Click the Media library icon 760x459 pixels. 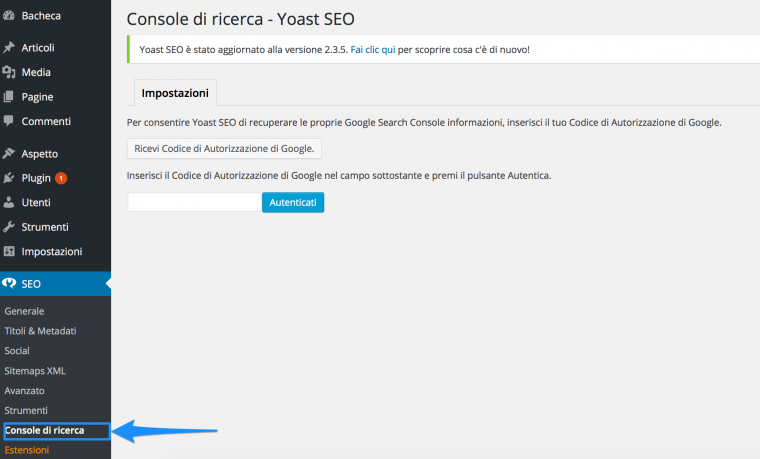(x=9, y=72)
